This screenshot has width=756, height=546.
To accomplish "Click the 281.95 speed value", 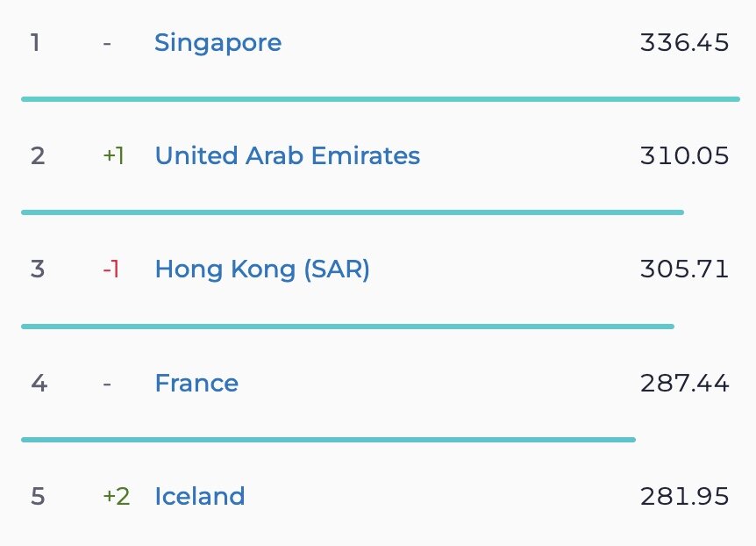I will tap(684, 496).
